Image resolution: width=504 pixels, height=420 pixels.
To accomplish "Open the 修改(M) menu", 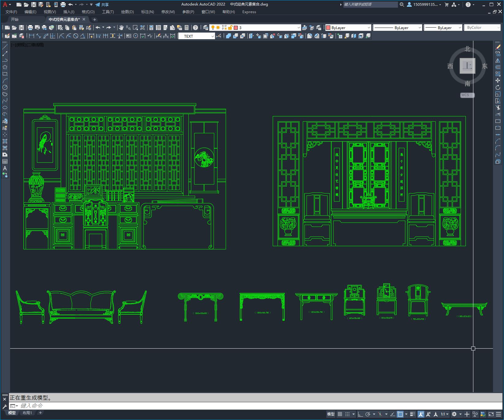I will [x=168, y=12].
